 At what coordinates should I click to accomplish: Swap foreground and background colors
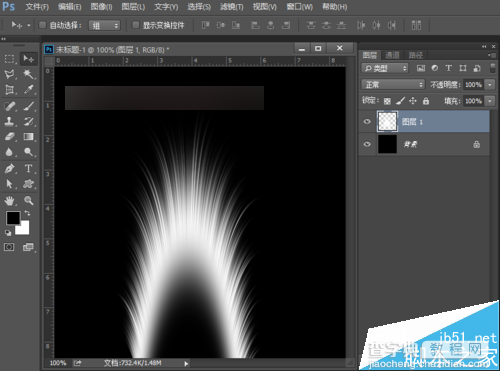coord(27,213)
